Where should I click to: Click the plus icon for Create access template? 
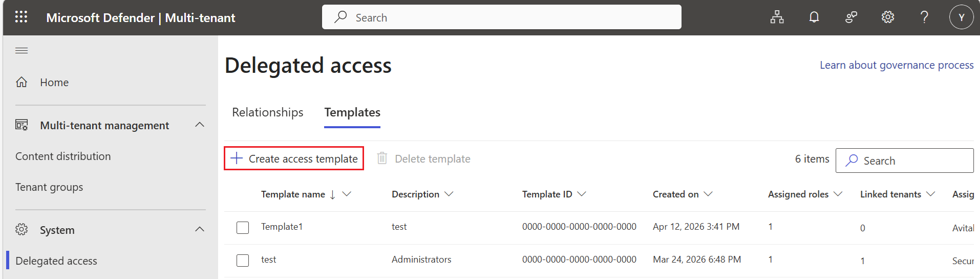[237, 158]
